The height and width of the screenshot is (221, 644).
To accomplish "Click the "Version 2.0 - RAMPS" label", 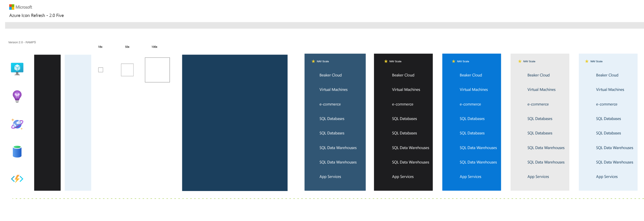I will (x=22, y=42).
